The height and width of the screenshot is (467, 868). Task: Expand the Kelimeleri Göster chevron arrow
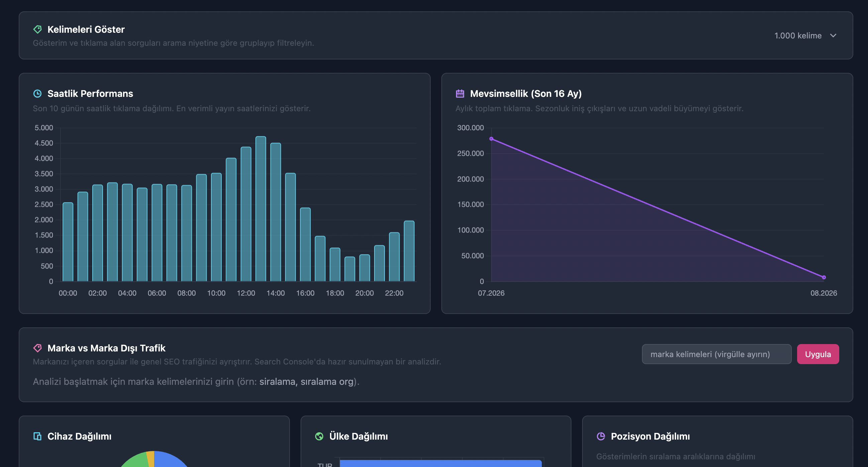(833, 35)
